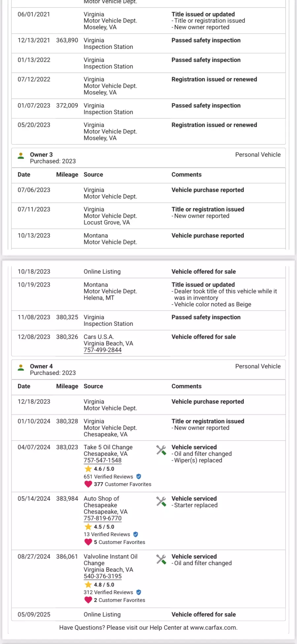
Task: Click the wrench icon for Valvoline service record
Action: click(161, 559)
